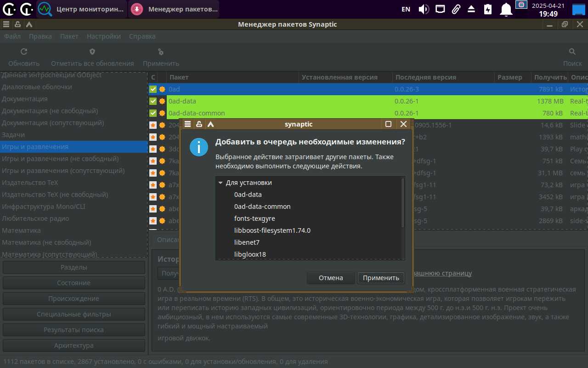Open the clipboard paperclip tray icon
The image size is (588, 368).
[456, 9]
